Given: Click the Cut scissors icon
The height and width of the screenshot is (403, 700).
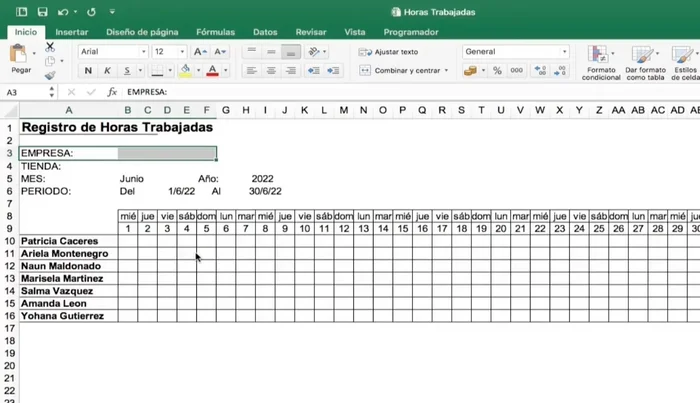Looking at the screenshot, I should (x=50, y=47).
